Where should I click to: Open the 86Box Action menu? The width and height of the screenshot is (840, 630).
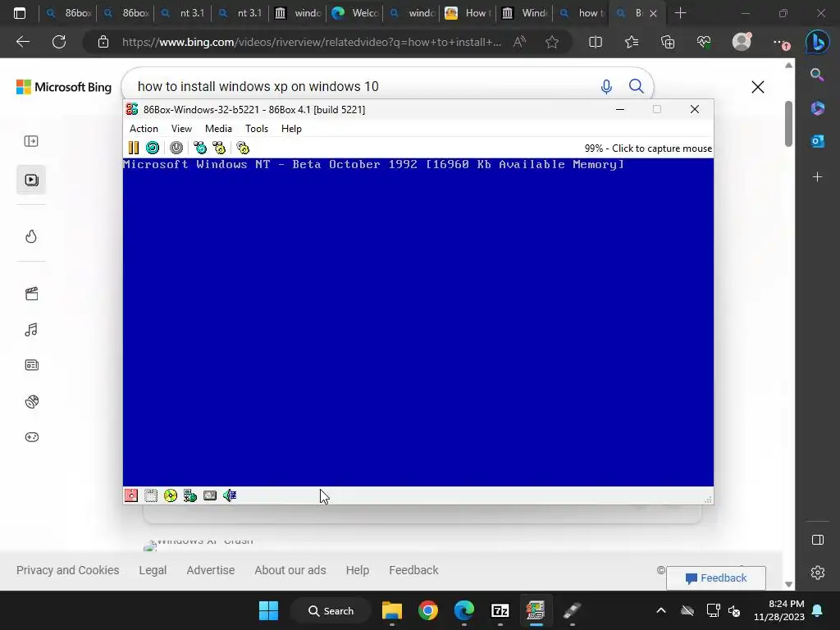click(x=144, y=129)
